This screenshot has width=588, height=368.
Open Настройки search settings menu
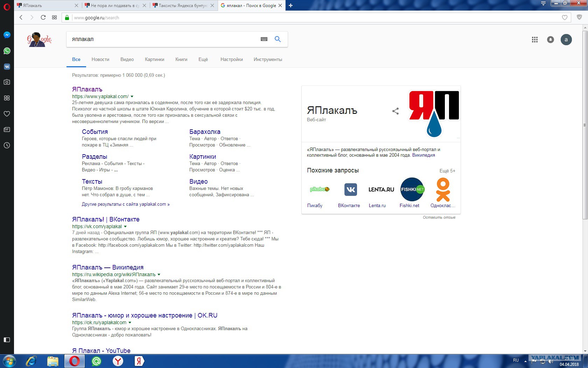tap(232, 60)
